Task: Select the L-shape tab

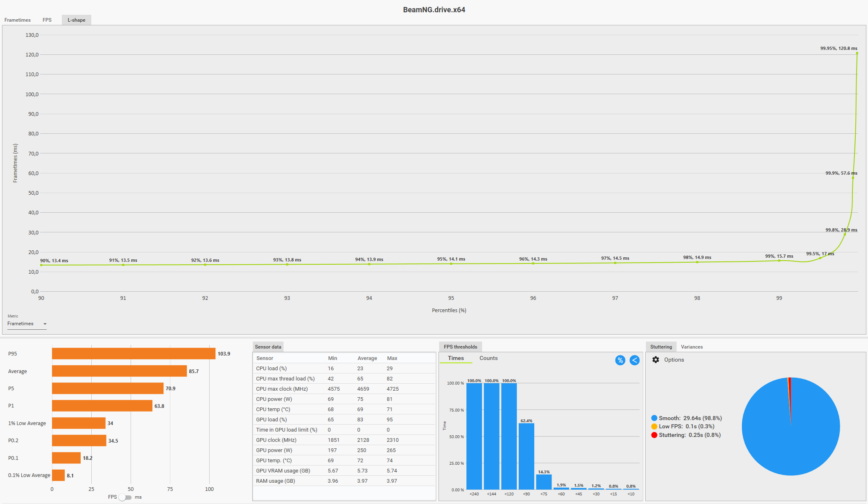Action: pyautogui.click(x=77, y=20)
